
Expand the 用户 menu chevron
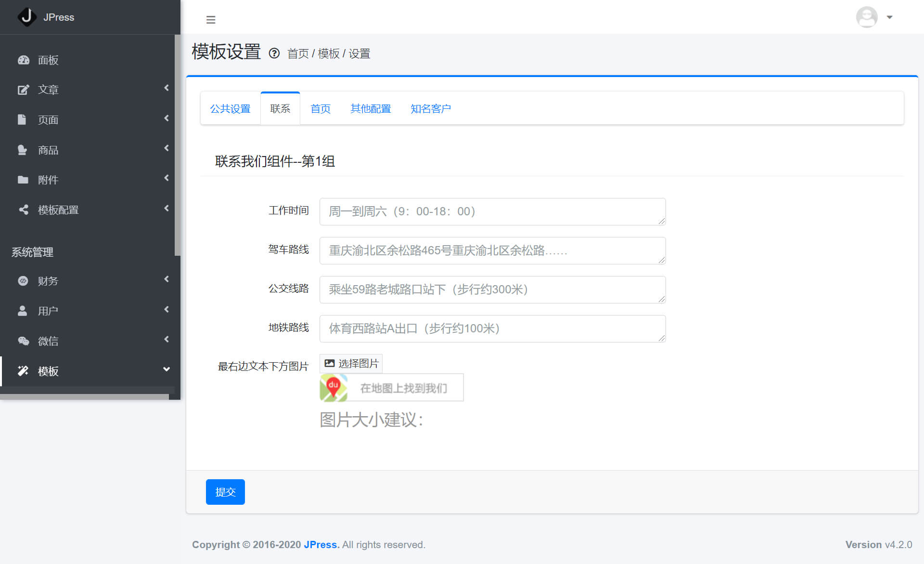point(167,310)
